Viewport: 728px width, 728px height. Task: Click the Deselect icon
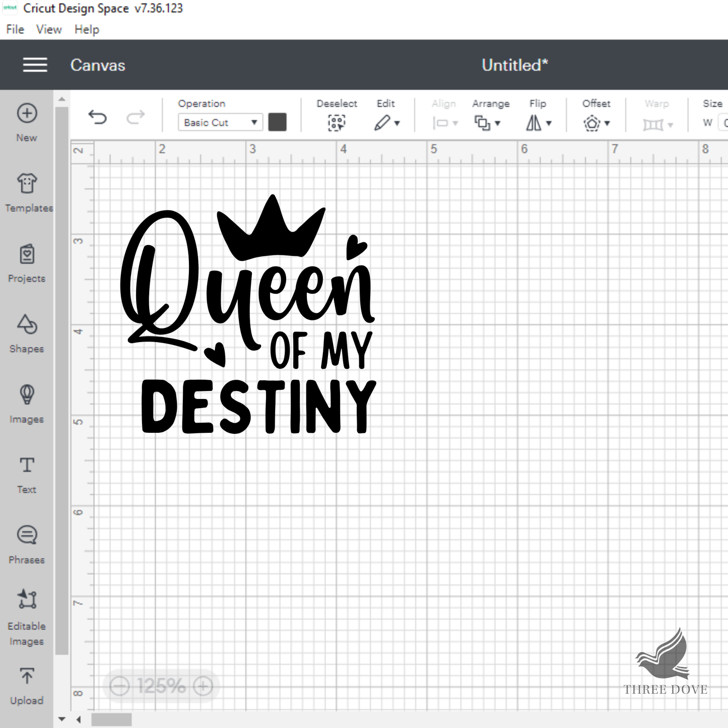pos(337,122)
